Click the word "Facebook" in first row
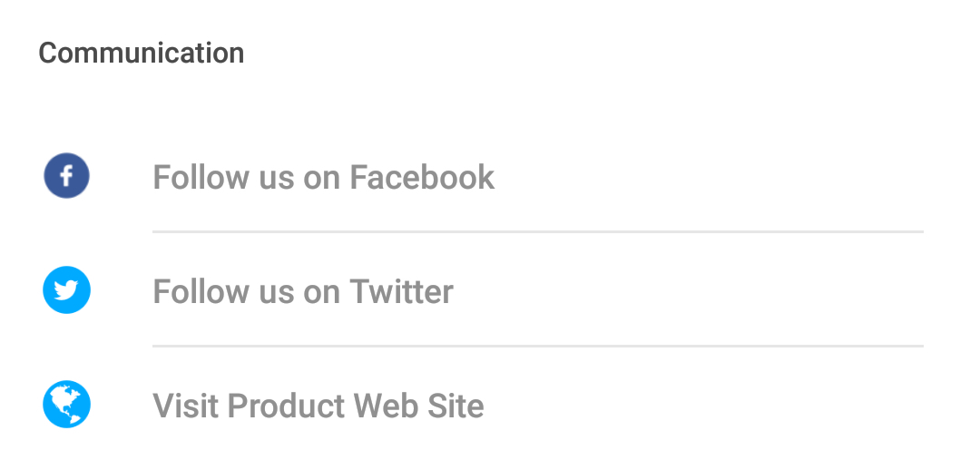Screen dimensions: 980x460 (x=422, y=177)
